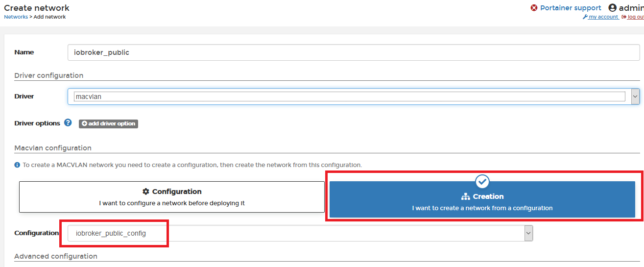Click the log out door icon
The height and width of the screenshot is (267, 644).
tap(624, 17)
